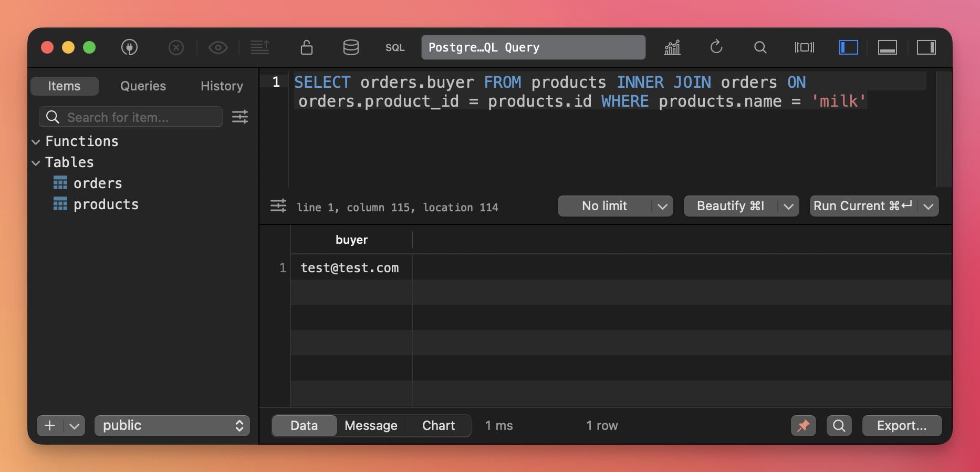Viewport: 980px width, 472px height.
Task: Click the refresh icon in toolbar
Action: (716, 47)
